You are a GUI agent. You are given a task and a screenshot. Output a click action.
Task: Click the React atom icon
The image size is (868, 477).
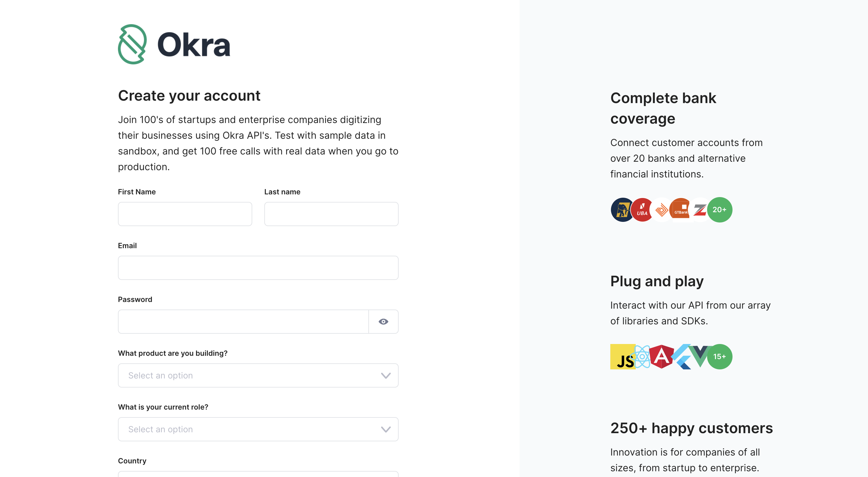click(642, 356)
